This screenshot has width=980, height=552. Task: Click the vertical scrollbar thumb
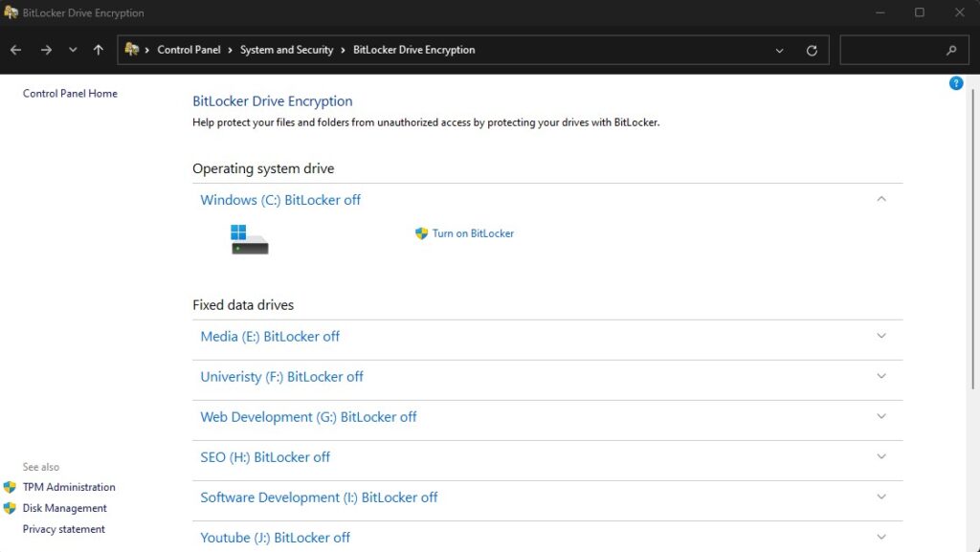(x=973, y=240)
